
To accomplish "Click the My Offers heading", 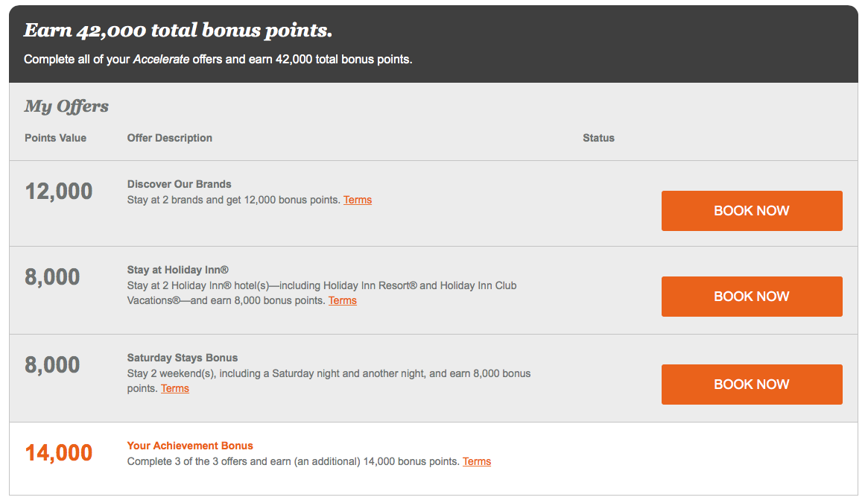I will pyautogui.click(x=66, y=107).
